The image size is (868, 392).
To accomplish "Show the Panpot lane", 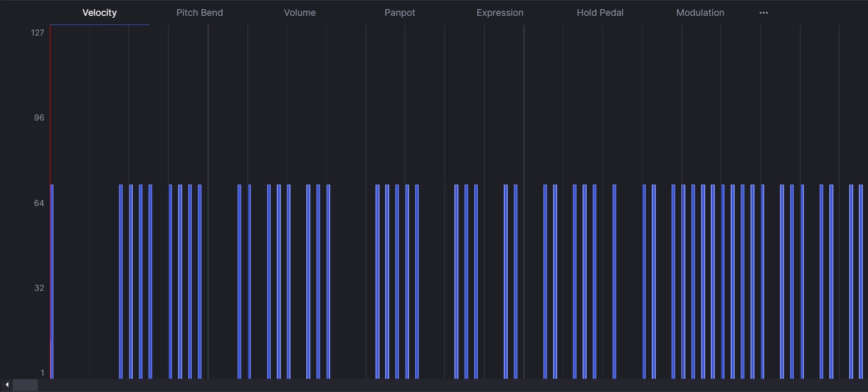I will [399, 13].
